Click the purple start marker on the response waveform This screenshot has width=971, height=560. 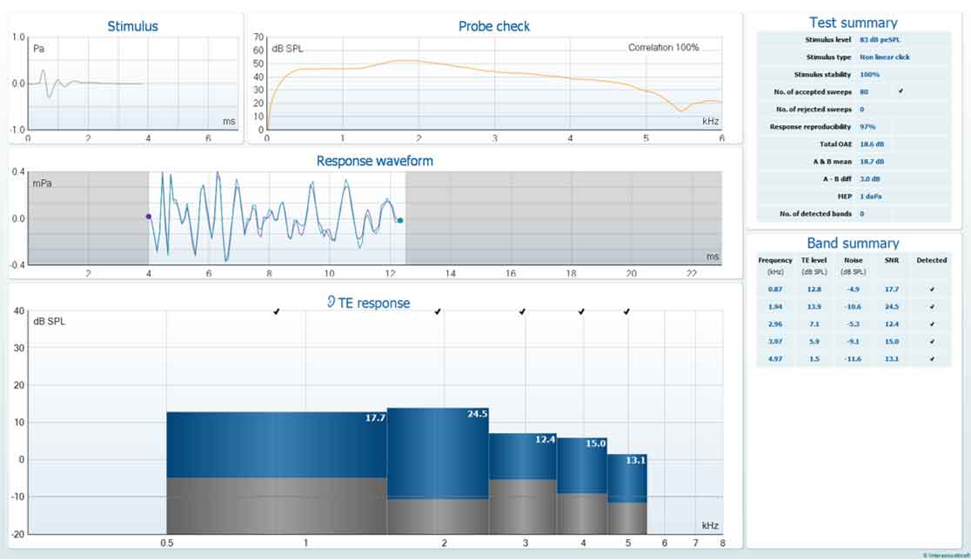tap(149, 217)
